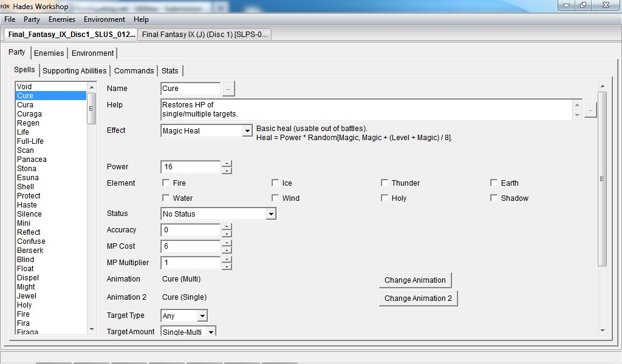Increase Accuracy with up spinner arrow
Screen dimensions: 622x364
[227, 226]
